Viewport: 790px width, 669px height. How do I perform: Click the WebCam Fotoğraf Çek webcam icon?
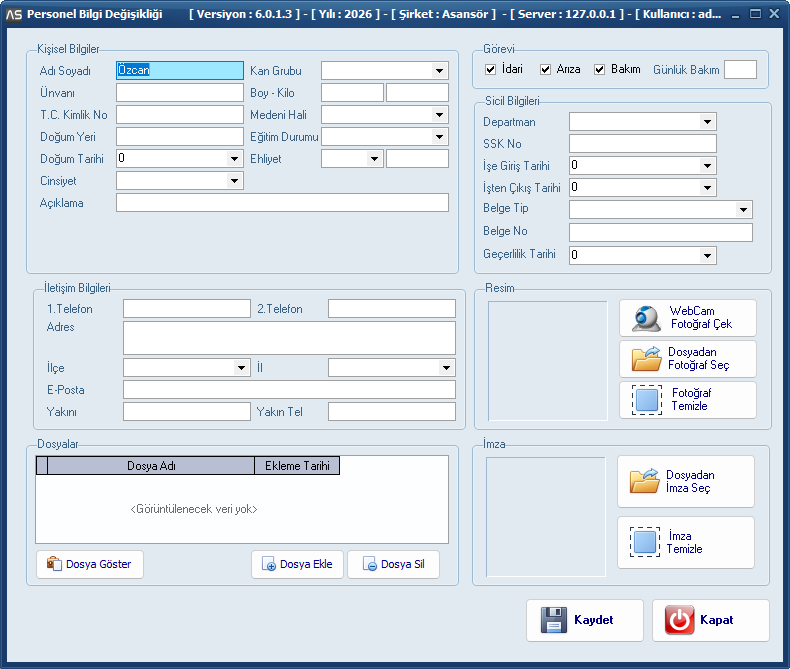point(646,318)
